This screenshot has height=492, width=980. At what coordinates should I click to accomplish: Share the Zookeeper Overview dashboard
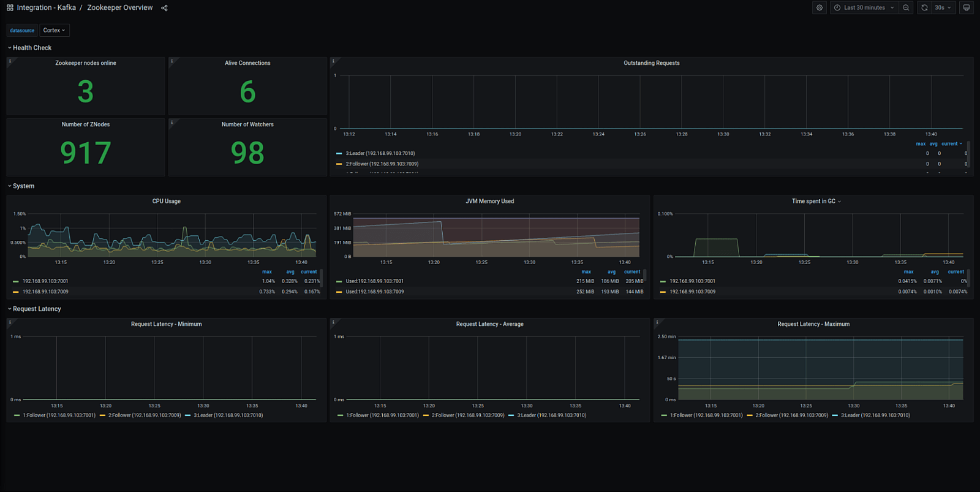point(164,8)
